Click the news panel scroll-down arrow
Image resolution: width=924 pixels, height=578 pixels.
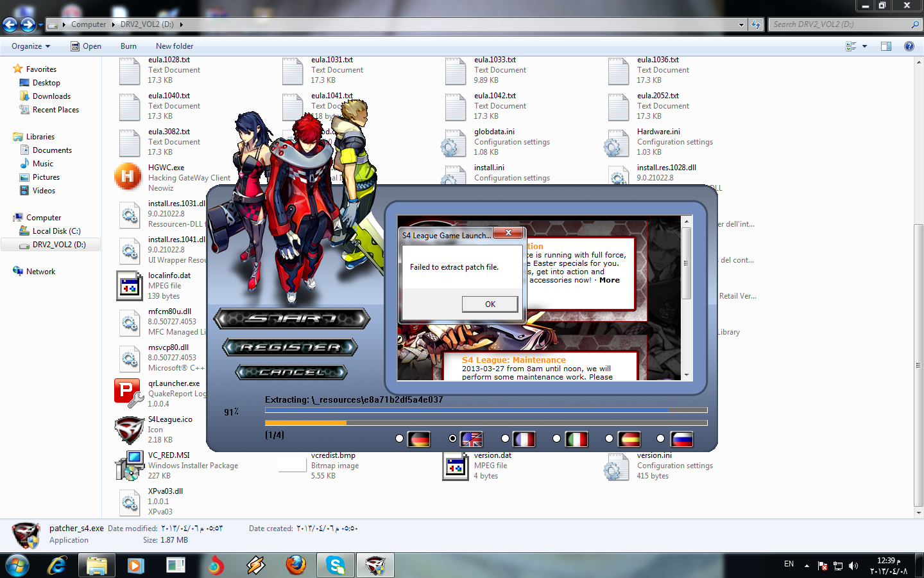click(686, 375)
